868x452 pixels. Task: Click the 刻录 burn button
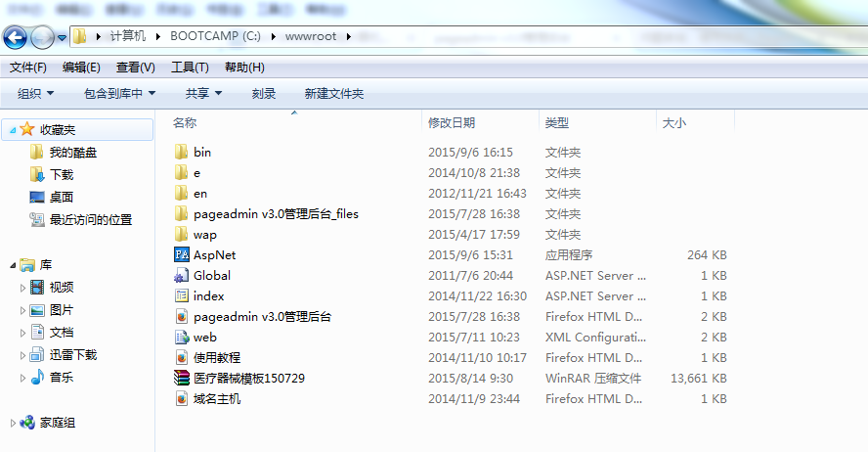264,94
